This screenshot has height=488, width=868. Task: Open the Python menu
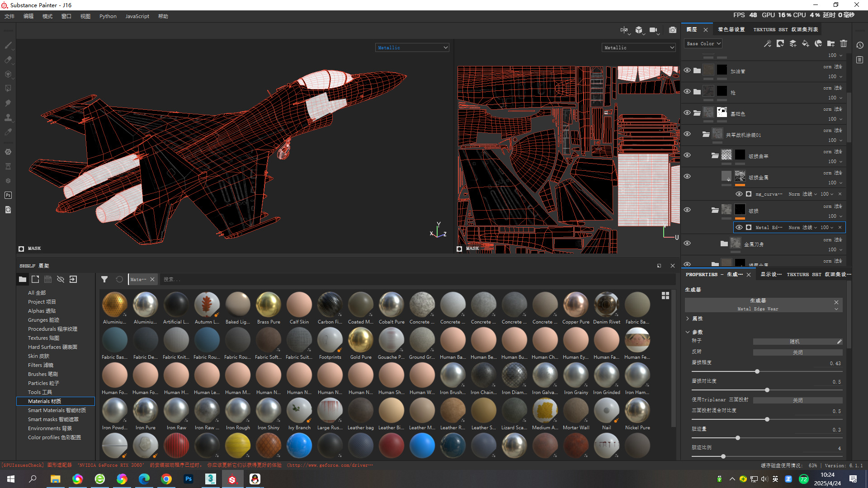pyautogui.click(x=108, y=16)
